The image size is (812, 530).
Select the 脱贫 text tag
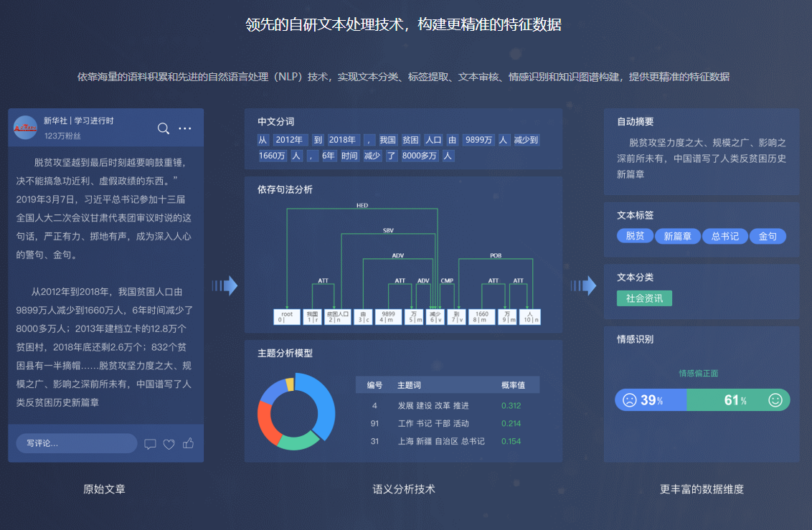[635, 236]
